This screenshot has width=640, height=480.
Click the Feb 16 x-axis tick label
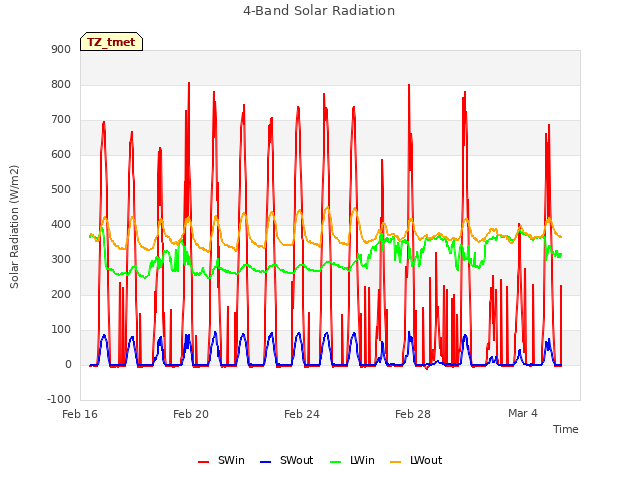coord(80,414)
